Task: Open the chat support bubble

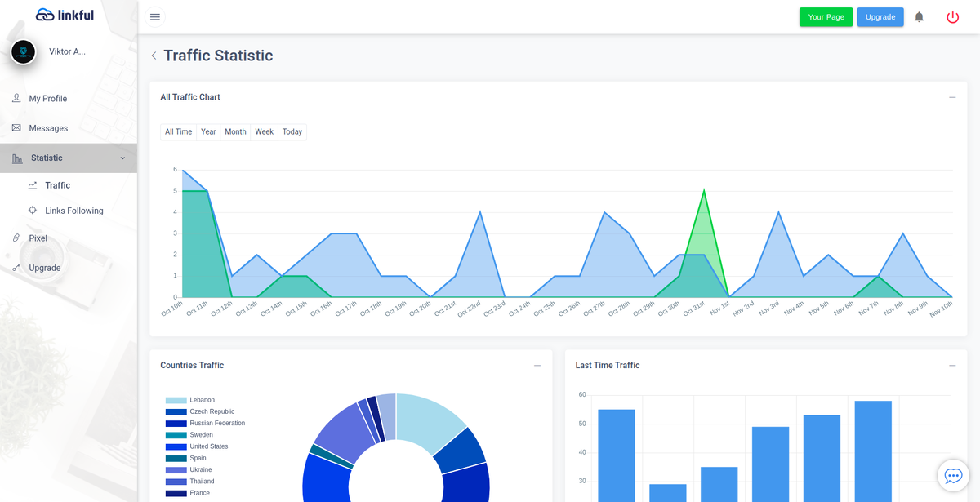Action: tap(953, 475)
